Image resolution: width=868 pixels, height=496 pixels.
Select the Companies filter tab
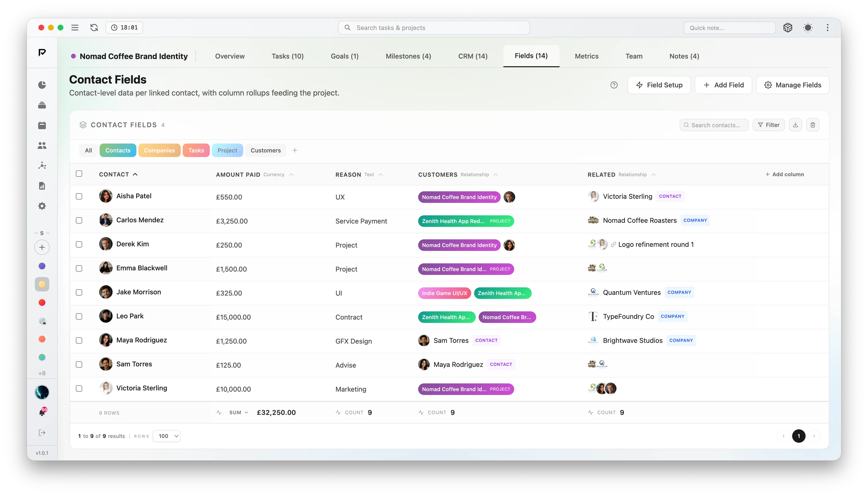(x=159, y=150)
